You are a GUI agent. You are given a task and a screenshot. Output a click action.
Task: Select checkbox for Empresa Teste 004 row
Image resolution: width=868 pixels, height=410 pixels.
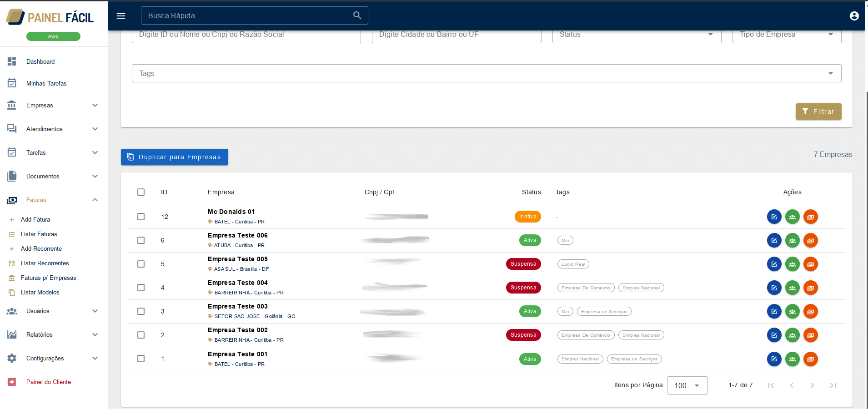tap(141, 288)
